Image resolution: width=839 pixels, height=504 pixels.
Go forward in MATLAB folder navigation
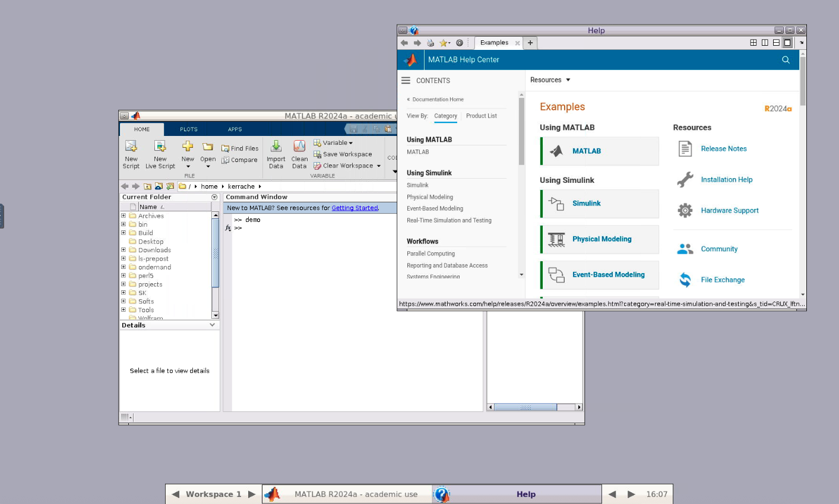pyautogui.click(x=135, y=186)
